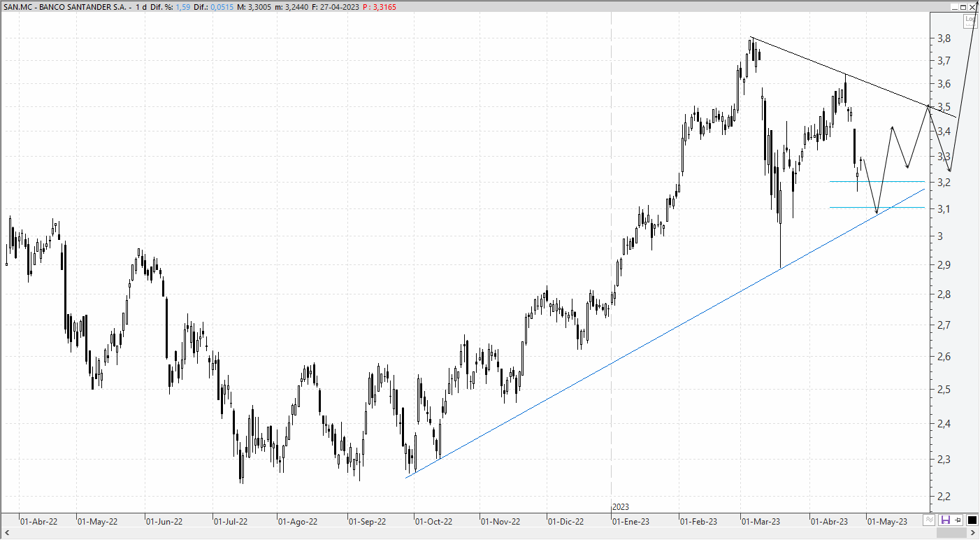Open the black color swatch

point(972,520)
